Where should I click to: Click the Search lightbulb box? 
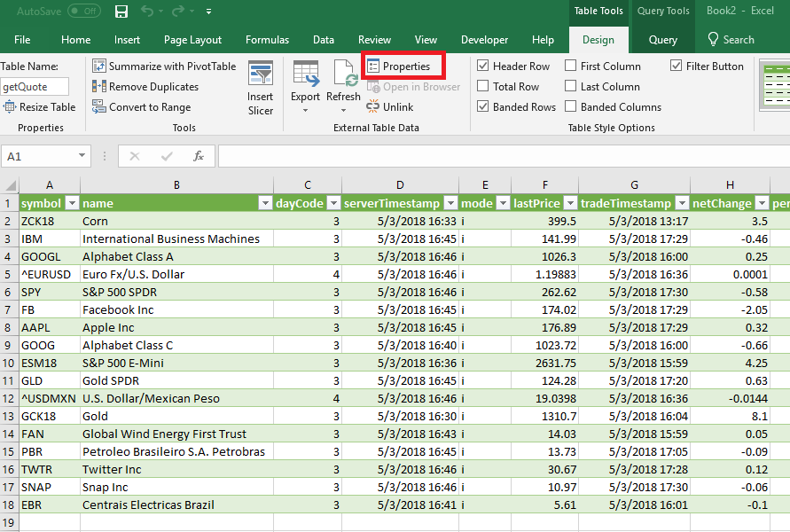[x=731, y=40]
